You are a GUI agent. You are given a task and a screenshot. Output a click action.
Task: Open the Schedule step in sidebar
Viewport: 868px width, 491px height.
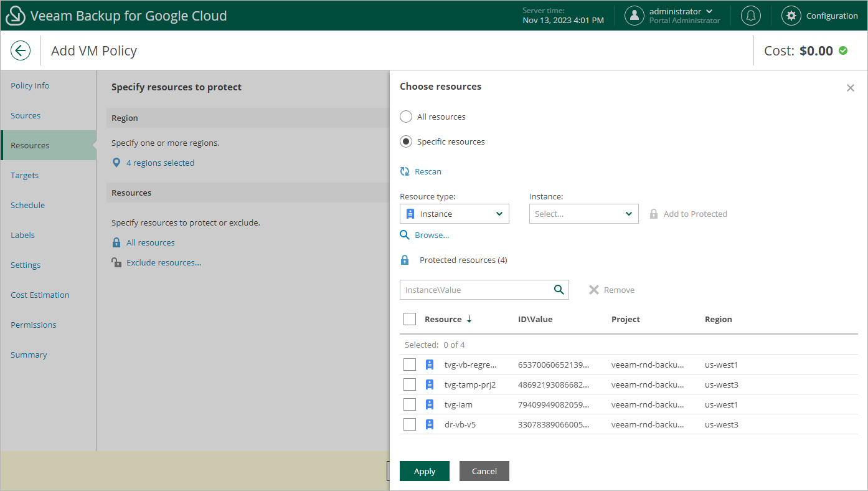28,205
